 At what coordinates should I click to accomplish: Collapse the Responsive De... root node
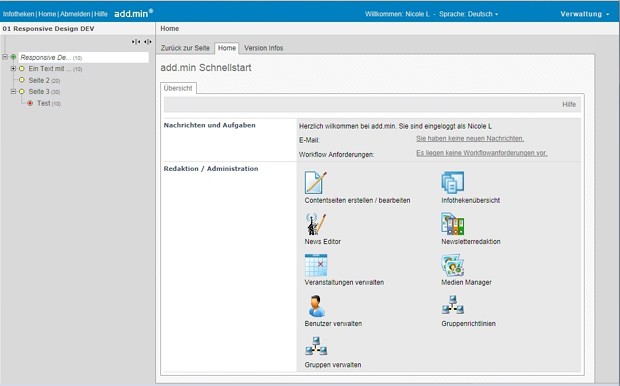coord(5,57)
